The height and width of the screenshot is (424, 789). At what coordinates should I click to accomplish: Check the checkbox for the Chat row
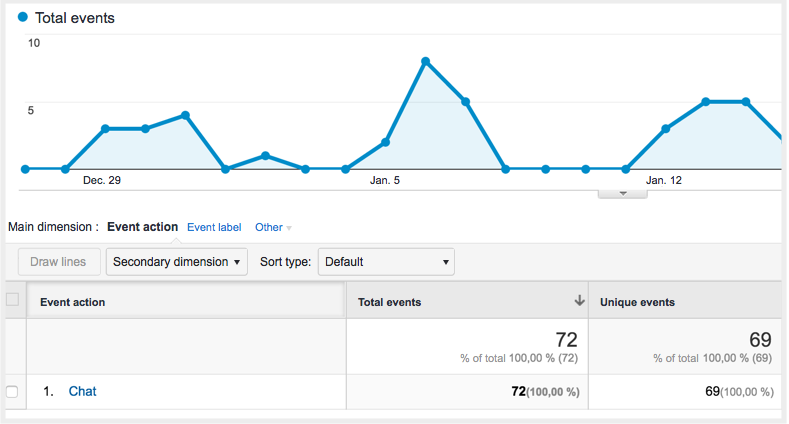tap(12, 392)
